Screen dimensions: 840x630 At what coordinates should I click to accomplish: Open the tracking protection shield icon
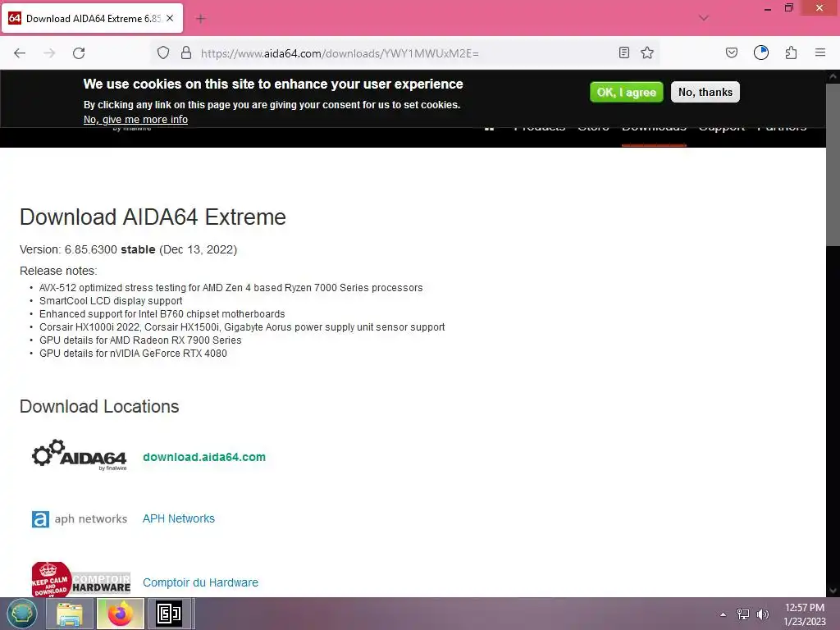click(x=163, y=52)
